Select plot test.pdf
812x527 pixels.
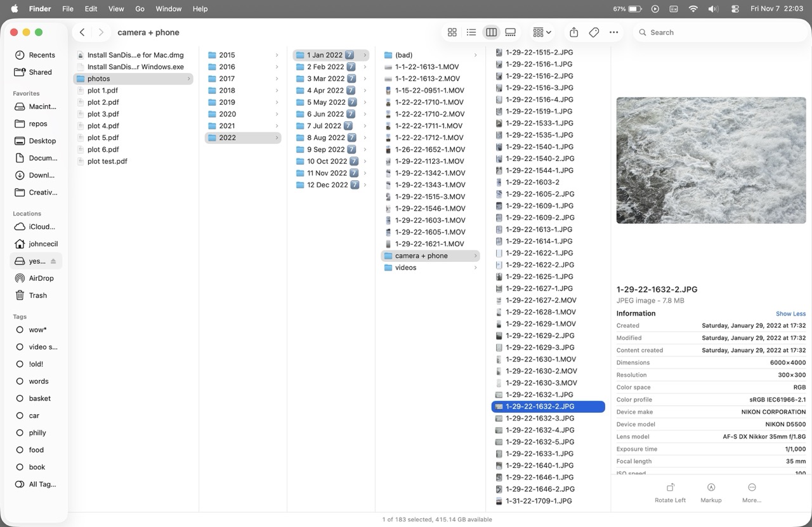click(133, 162)
